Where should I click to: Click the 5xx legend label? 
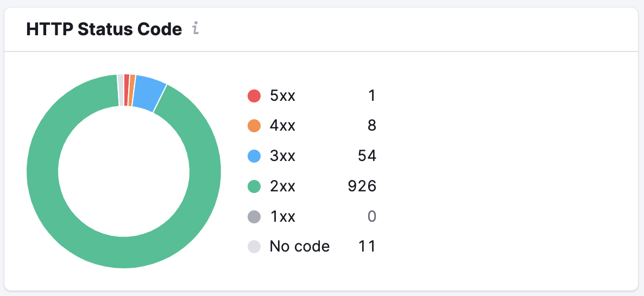pyautogui.click(x=282, y=96)
